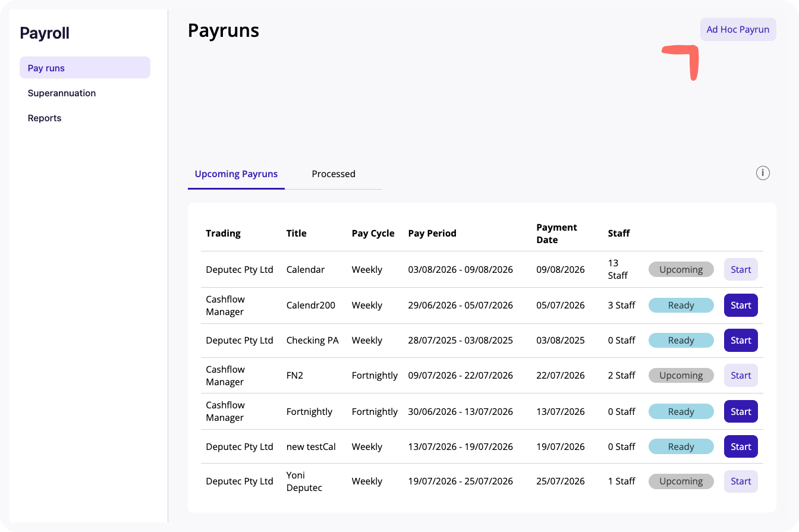Image resolution: width=799 pixels, height=532 pixels.
Task: Click payment date '05/07/2026'
Action: pyautogui.click(x=561, y=305)
